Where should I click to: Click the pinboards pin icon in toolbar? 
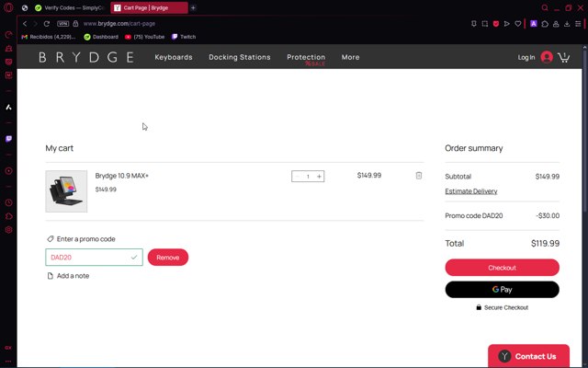point(474,24)
